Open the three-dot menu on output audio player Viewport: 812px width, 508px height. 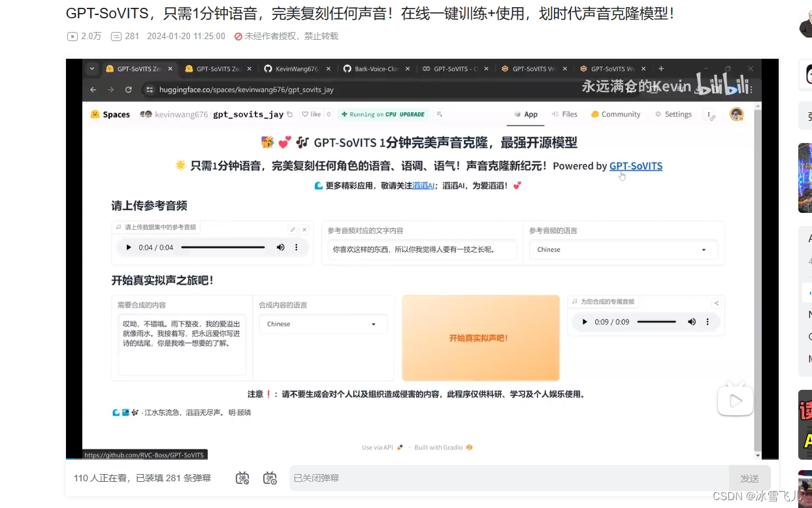coord(707,321)
